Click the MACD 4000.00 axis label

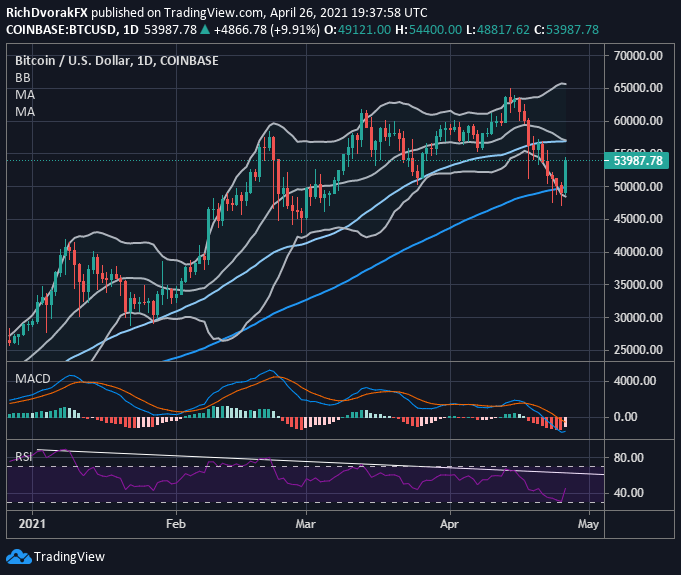pos(635,381)
